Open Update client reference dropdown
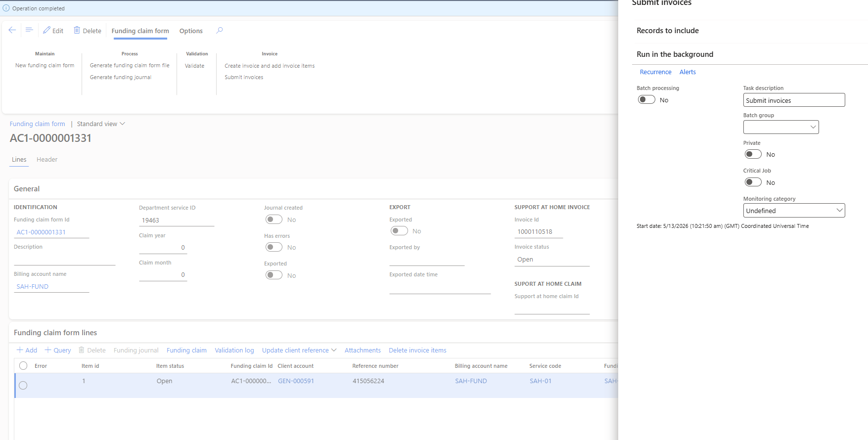 click(299, 350)
